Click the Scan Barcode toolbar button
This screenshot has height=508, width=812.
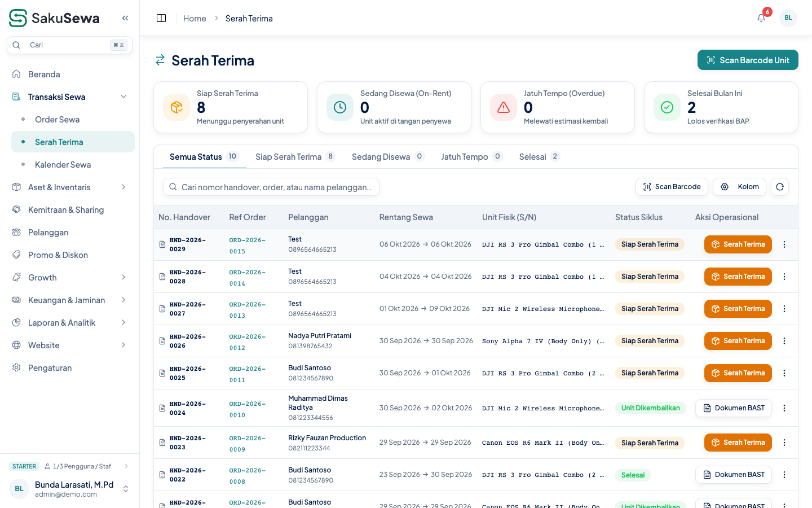pyautogui.click(x=672, y=187)
